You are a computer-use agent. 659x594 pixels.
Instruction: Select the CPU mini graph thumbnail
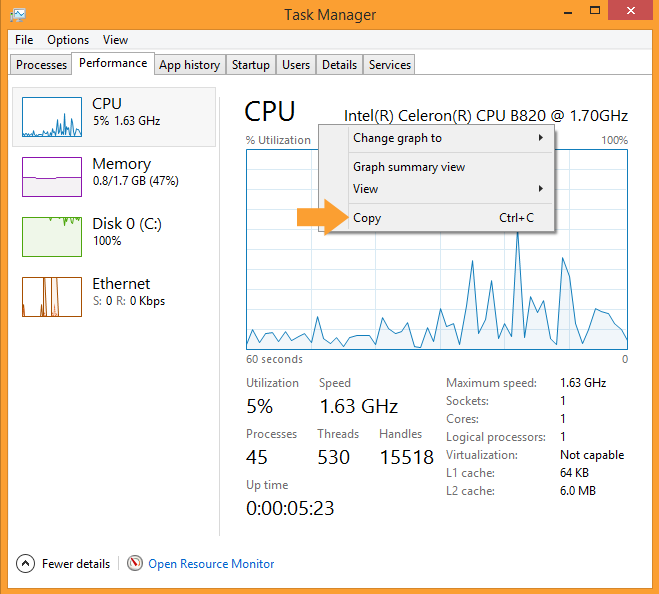[x=52, y=117]
